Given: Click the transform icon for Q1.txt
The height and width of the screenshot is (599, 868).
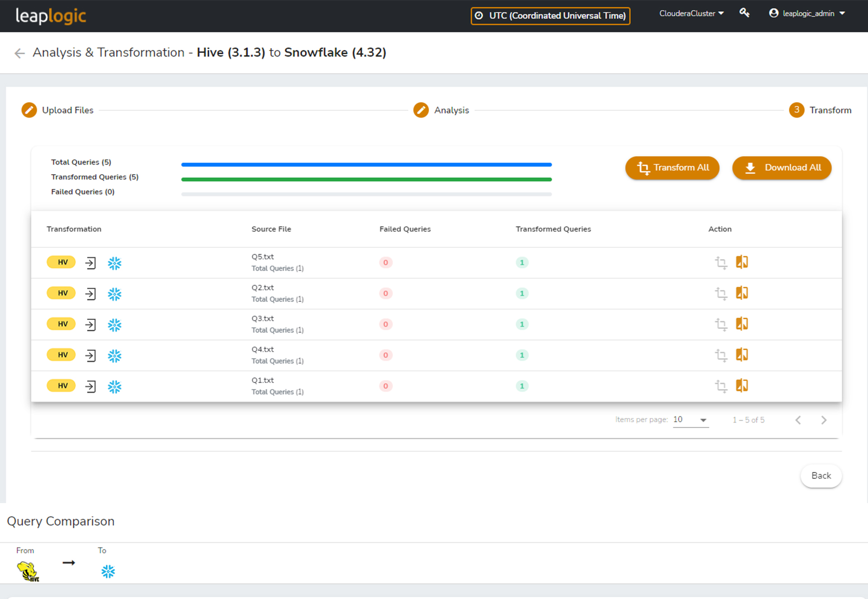Looking at the screenshot, I should point(721,386).
